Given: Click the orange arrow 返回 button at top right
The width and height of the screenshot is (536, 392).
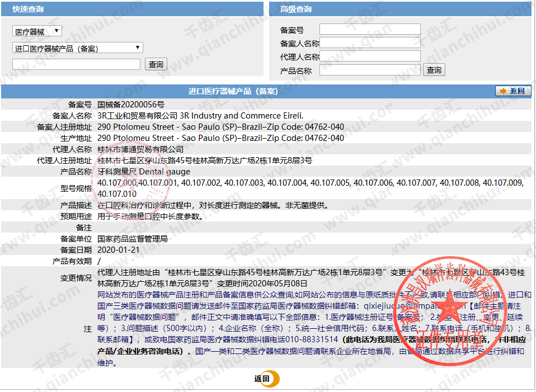Looking at the screenshot, I should point(513,91).
